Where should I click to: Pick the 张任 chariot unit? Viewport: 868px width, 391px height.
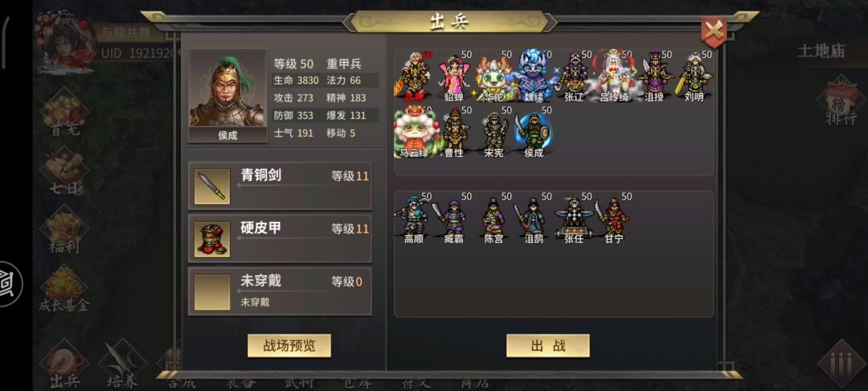[574, 218]
